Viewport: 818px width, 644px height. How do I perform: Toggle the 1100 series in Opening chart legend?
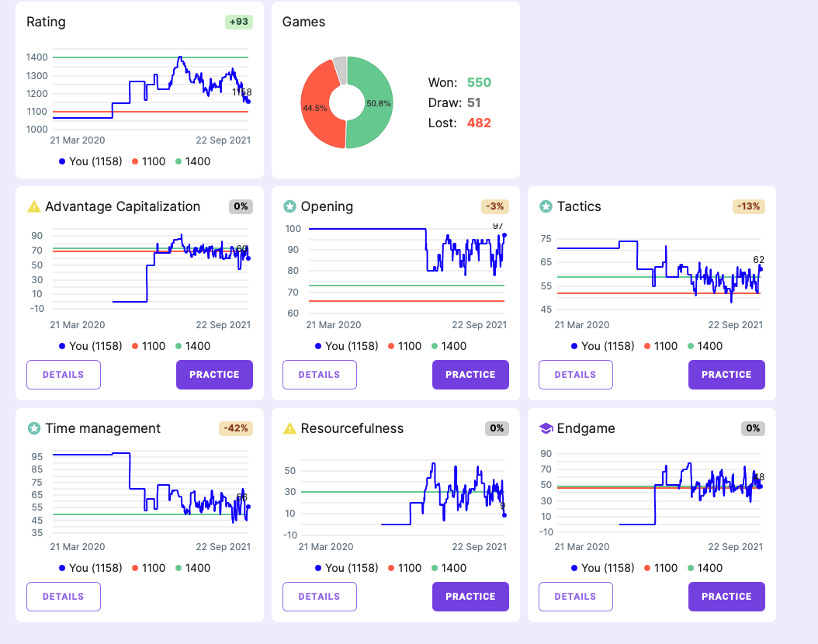404,346
